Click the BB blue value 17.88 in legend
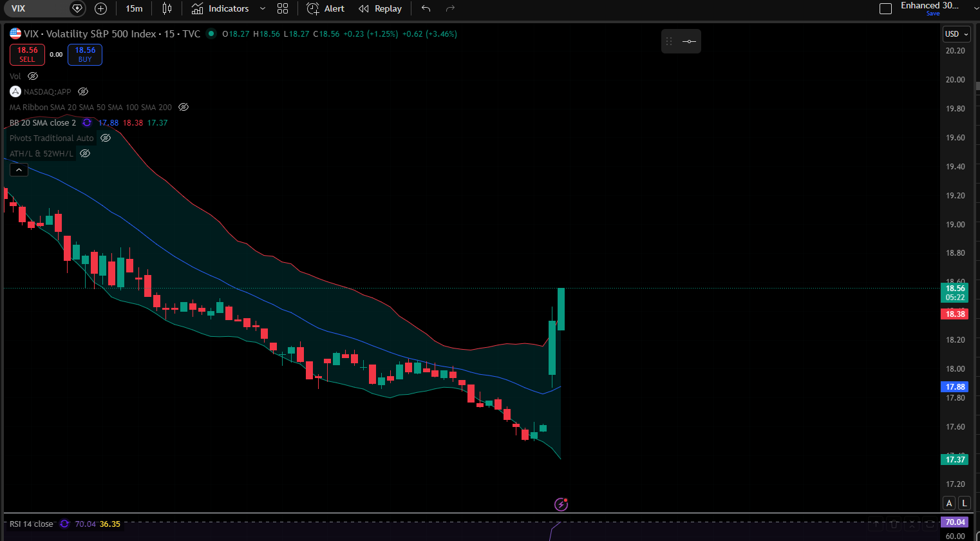Screen dimensions: 980x541 tap(108, 122)
